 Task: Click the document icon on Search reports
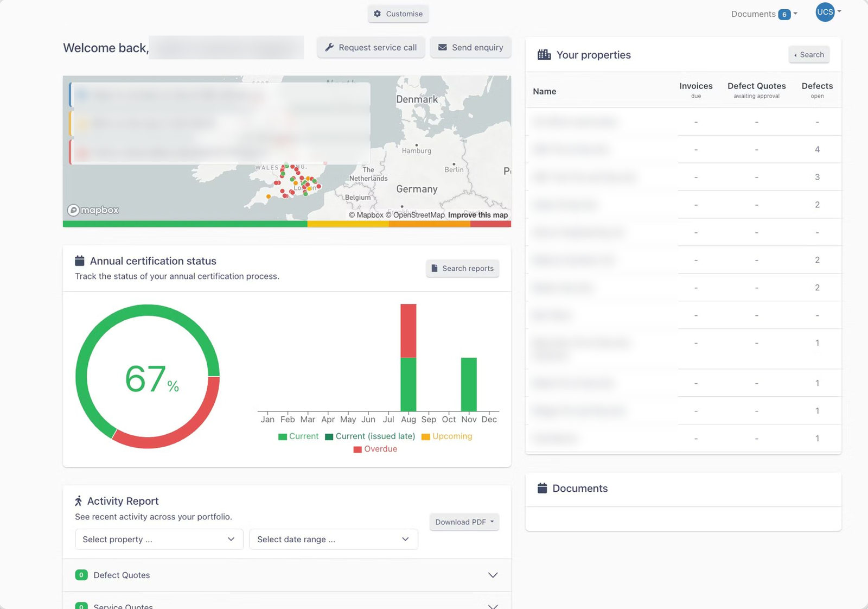coord(435,269)
